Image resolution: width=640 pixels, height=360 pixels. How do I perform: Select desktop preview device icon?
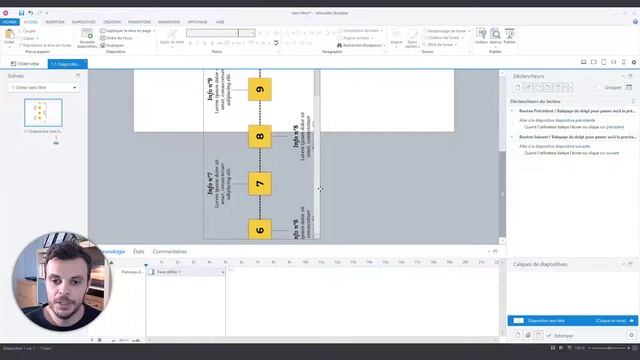[x=584, y=62]
